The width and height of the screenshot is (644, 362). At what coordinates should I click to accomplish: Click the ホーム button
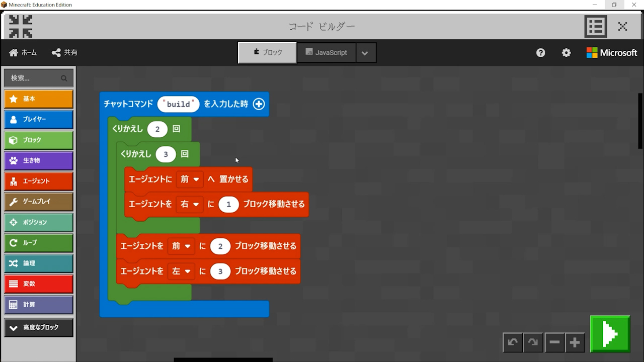point(23,53)
